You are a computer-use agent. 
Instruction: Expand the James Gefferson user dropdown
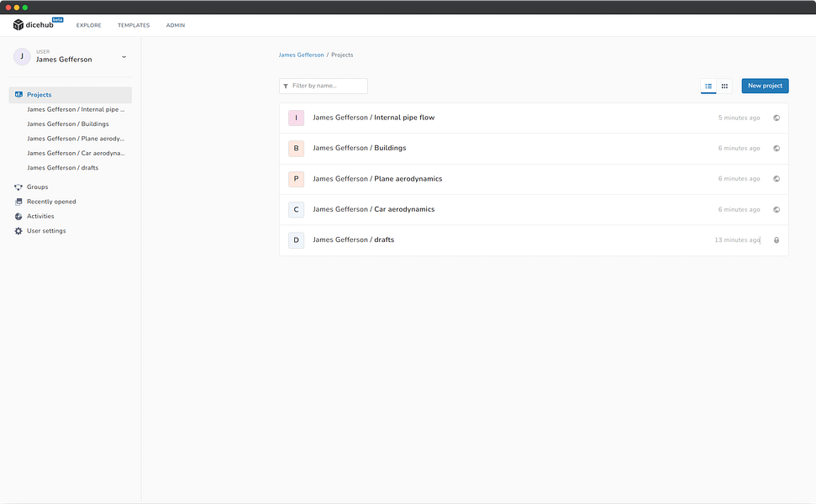(124, 56)
